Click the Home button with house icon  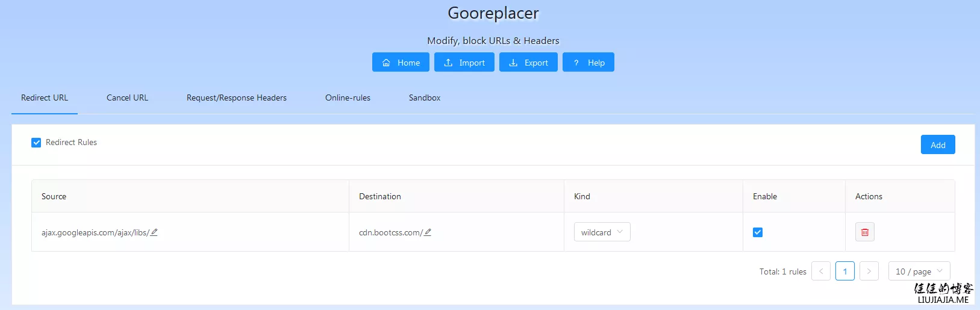[401, 63]
